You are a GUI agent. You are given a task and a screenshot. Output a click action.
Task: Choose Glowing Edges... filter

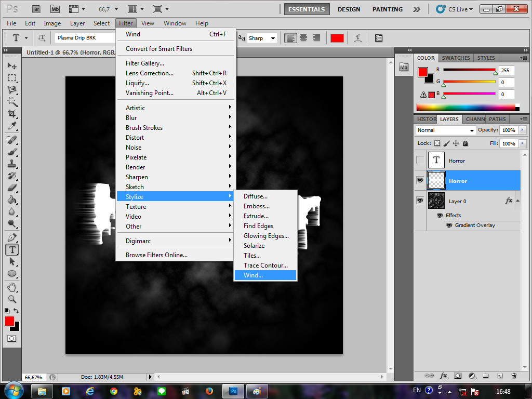click(265, 236)
